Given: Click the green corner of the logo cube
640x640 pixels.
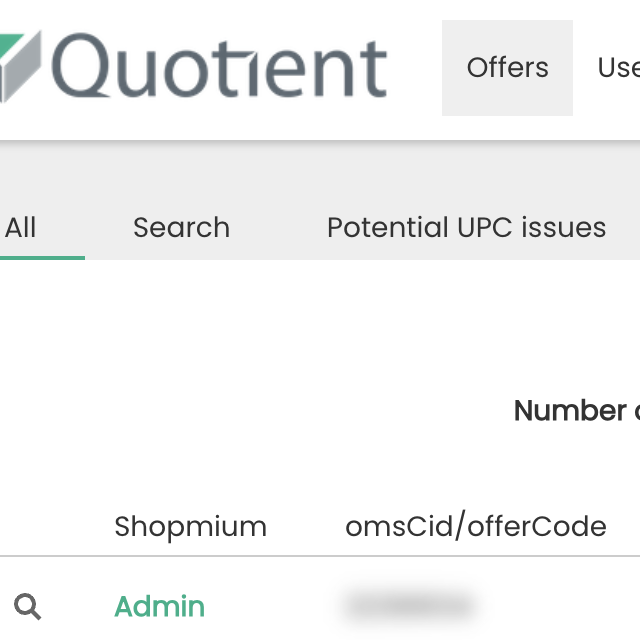Looking at the screenshot, I should tap(11, 45).
